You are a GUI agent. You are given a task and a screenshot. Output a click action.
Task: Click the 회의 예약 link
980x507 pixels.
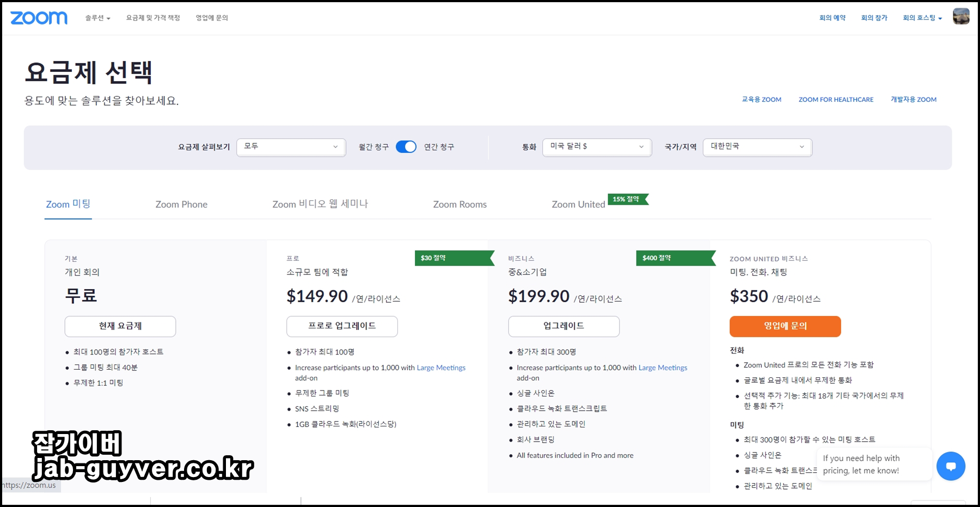[832, 18]
